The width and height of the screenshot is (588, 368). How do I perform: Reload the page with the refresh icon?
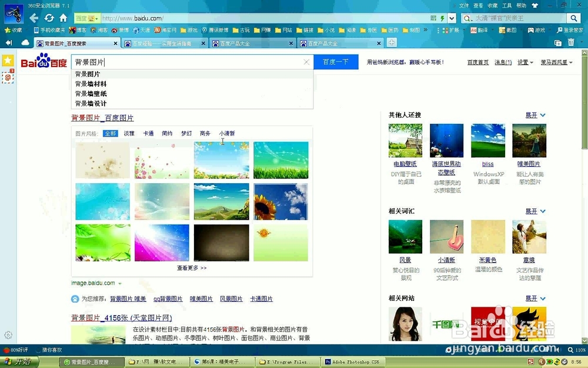[x=49, y=18]
